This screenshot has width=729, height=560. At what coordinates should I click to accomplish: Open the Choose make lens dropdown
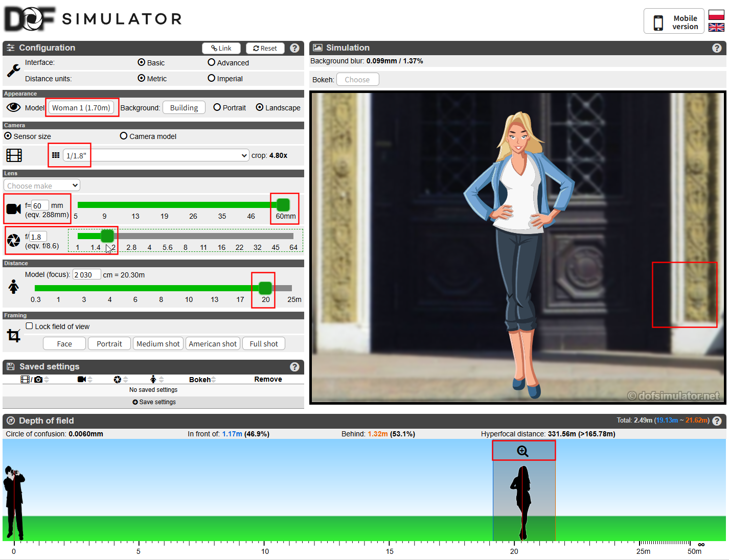click(x=42, y=185)
